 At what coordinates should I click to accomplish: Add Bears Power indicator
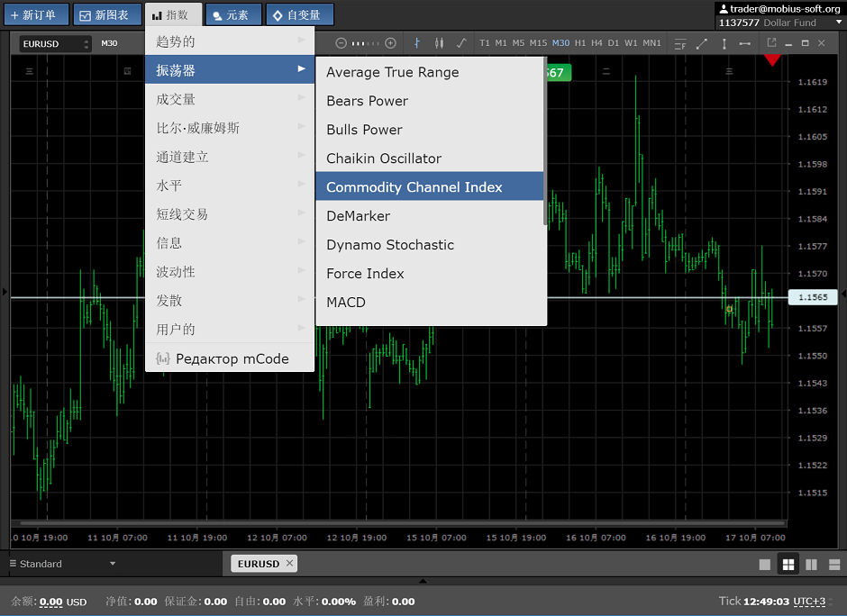(x=430, y=101)
